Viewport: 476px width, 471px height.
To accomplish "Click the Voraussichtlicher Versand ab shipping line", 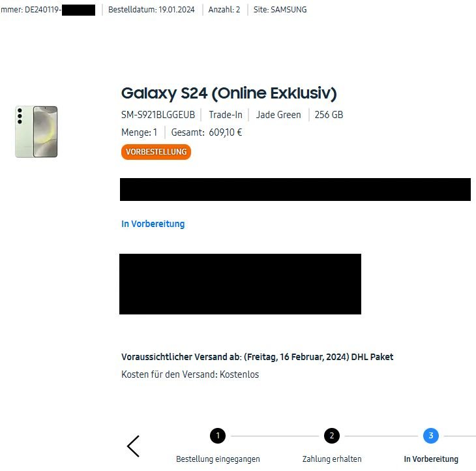I will coord(257,357).
